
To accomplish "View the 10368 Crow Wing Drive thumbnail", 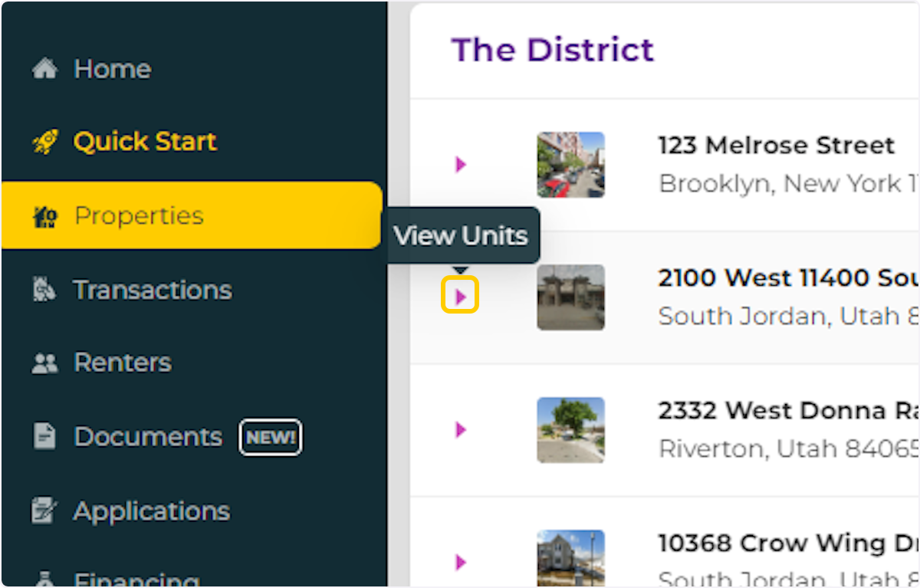I will tap(570, 560).
